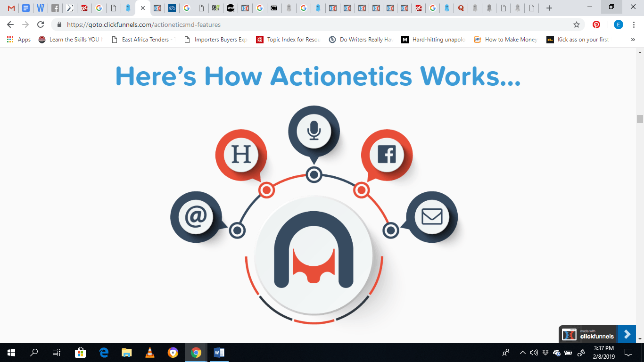Launch Microsoft Edge from taskbar
Viewport: 644px width, 362px height.
104,353
